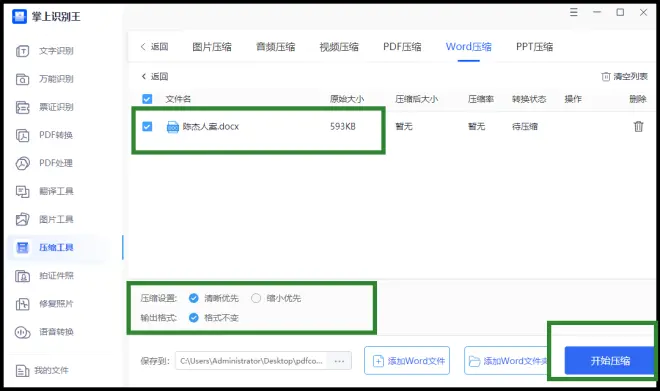Screen dimensions: 660x391
Task: Click the file name 陈杰人案.docx
Action: tap(210, 126)
